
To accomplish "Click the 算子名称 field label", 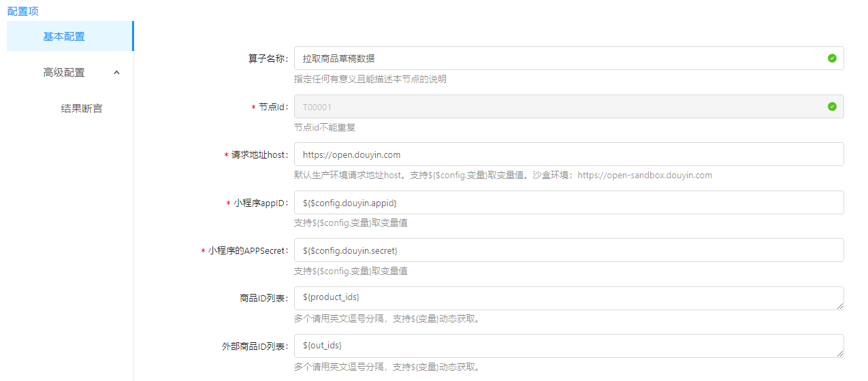I will pos(268,59).
